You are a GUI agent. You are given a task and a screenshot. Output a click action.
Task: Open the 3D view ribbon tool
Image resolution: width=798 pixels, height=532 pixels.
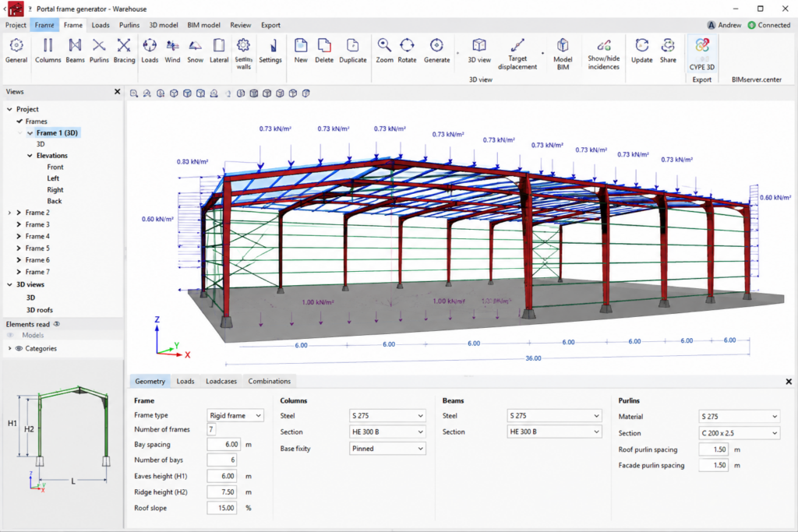point(479,51)
